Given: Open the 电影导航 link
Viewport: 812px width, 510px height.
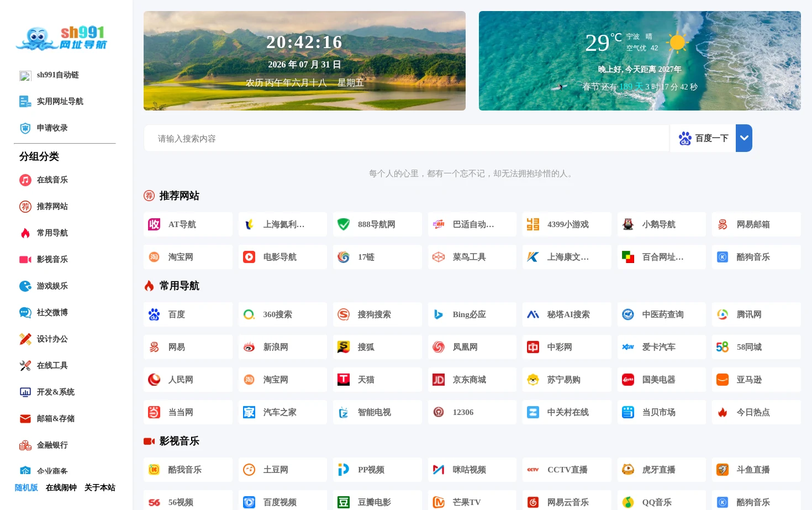Looking at the screenshot, I should 283,257.
